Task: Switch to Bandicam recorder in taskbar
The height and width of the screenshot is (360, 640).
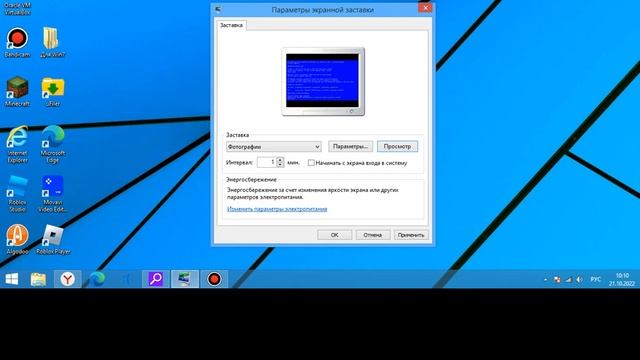Action: (214, 279)
